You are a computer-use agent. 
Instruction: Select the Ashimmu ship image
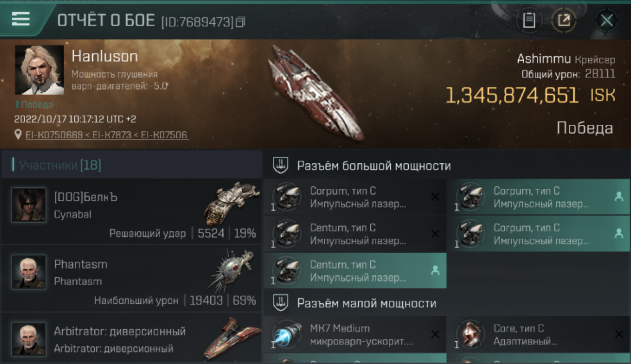click(316, 93)
